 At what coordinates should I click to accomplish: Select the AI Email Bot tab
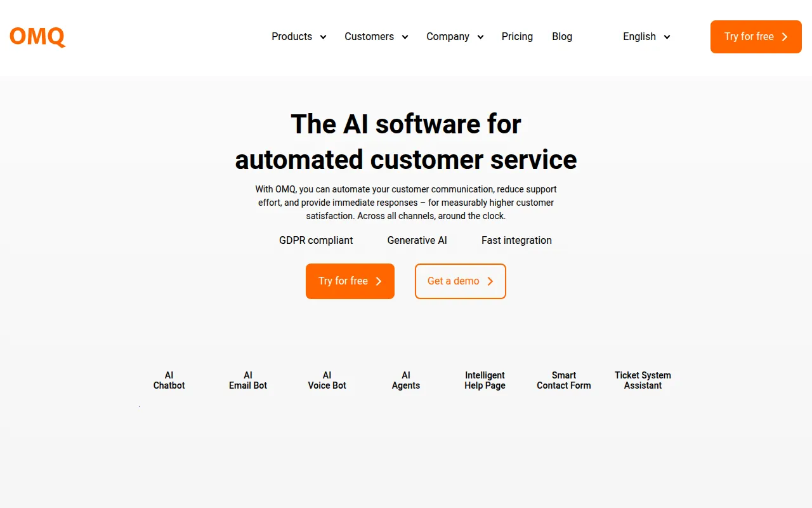pyautogui.click(x=248, y=380)
